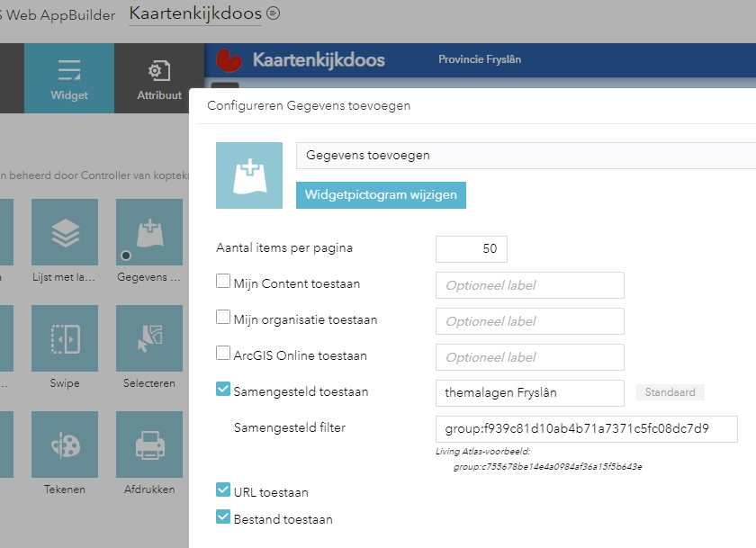Click the info icon beside Kaartenkijkdoos title

coord(272,13)
